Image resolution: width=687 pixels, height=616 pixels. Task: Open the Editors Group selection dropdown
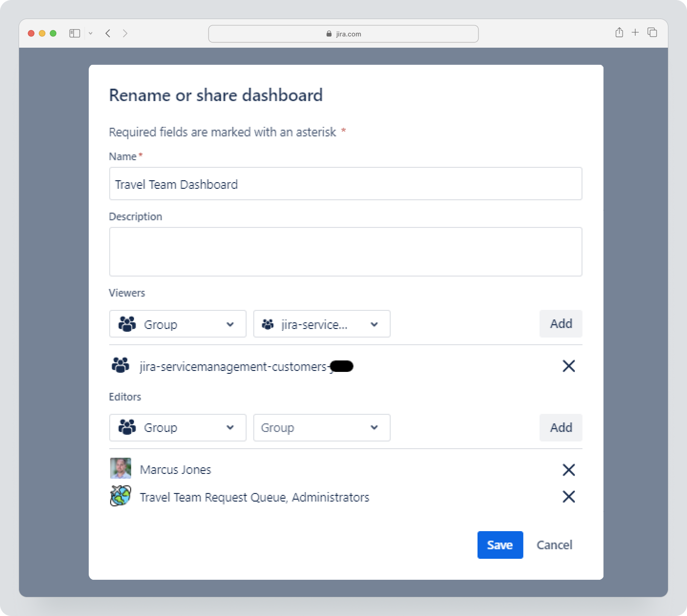(322, 427)
